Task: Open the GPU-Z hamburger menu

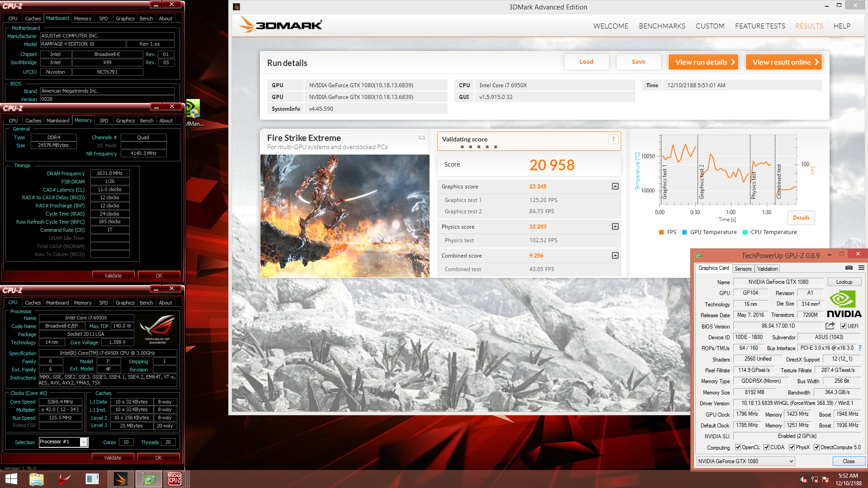Action: (x=861, y=268)
